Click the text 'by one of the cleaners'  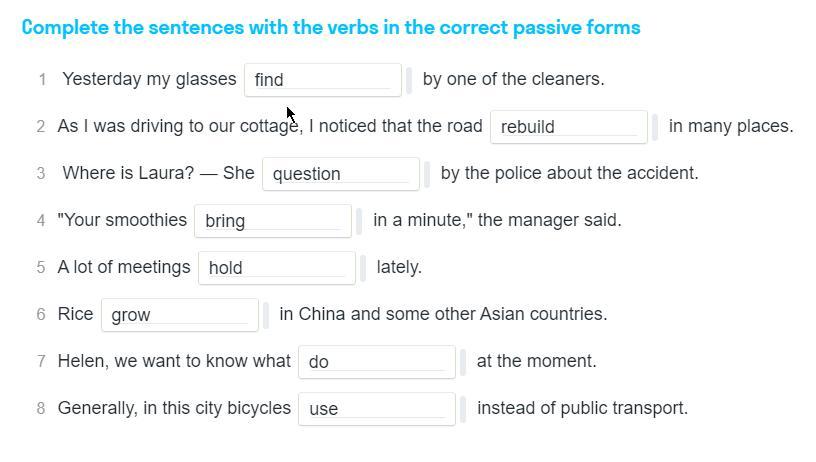513,79
